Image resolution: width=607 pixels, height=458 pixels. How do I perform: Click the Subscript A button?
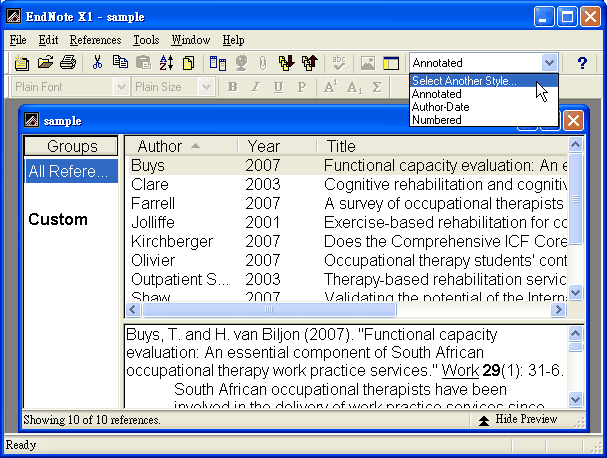(x=354, y=87)
